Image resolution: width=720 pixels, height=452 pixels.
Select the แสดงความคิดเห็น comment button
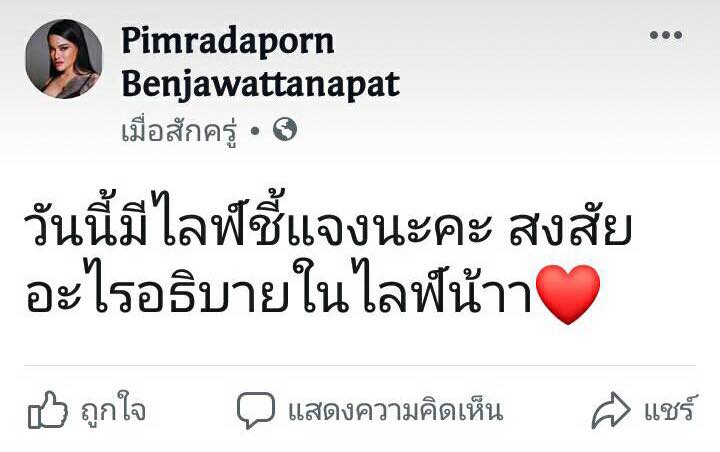point(395,410)
